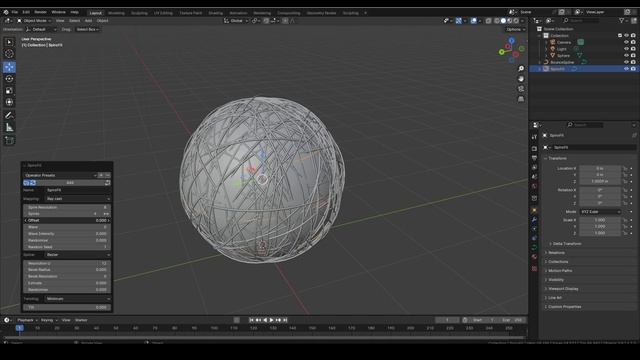Select the Measure tool

pyautogui.click(x=9, y=128)
